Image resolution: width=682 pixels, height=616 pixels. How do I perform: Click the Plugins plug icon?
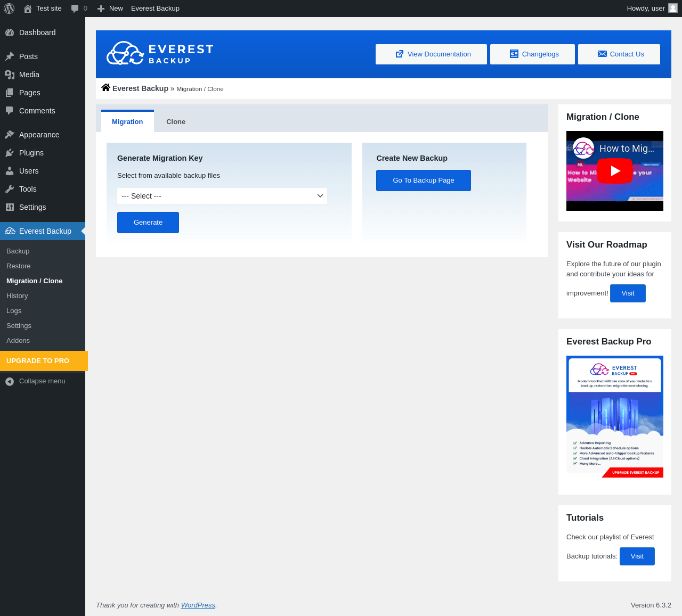10,153
